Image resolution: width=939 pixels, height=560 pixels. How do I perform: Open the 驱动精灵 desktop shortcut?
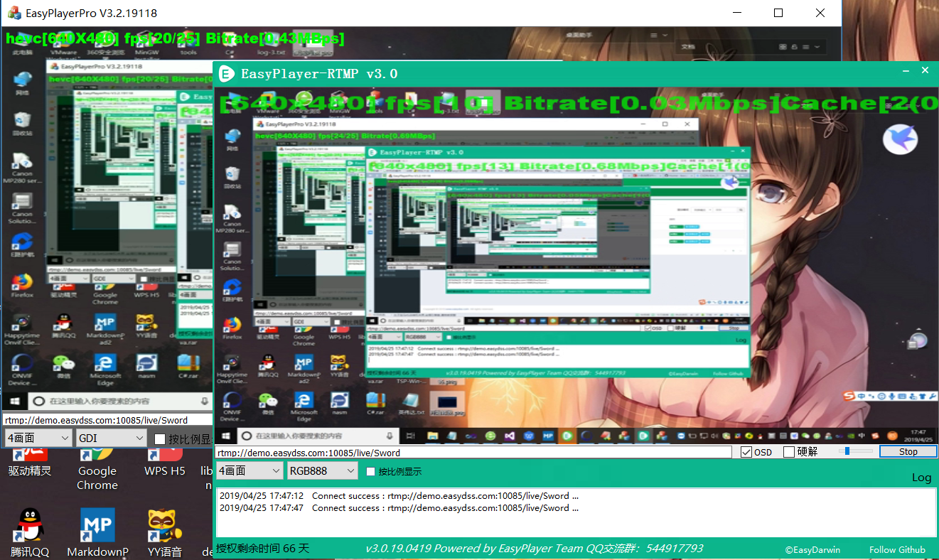(30, 462)
